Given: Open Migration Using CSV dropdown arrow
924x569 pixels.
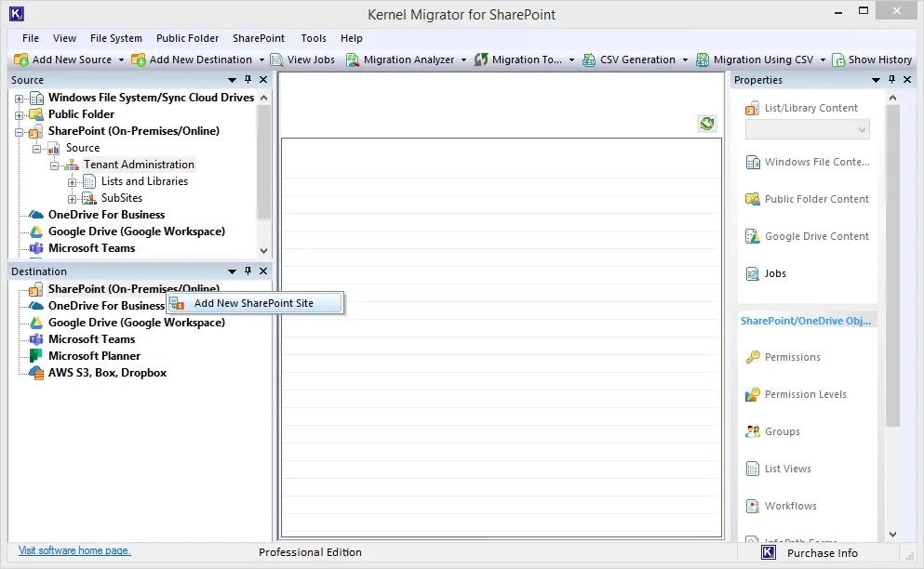Looking at the screenshot, I should 824,60.
